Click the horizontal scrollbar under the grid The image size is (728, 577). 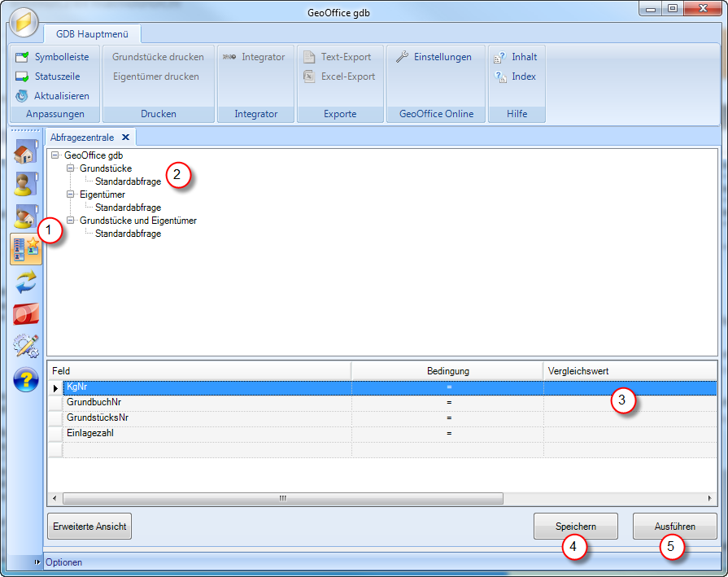[x=283, y=498]
